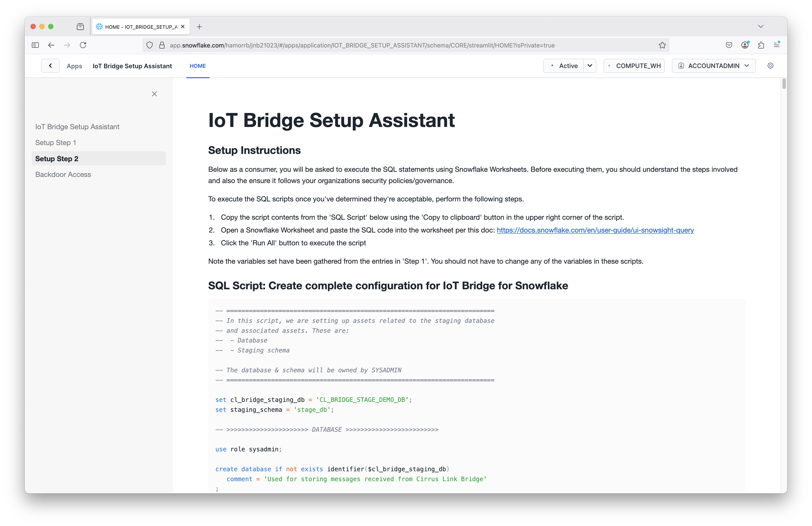The height and width of the screenshot is (526, 812).
Task: Open the docs.snowflake.com snowsight-query link
Action: (x=595, y=230)
